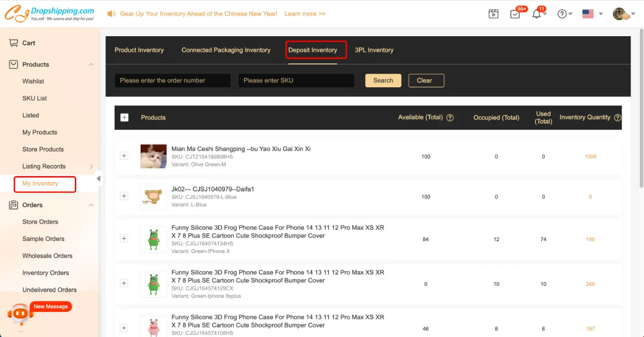Expand the Mian Ma Ceshi Shangping row
This screenshot has width=644, height=337.
[x=124, y=156]
